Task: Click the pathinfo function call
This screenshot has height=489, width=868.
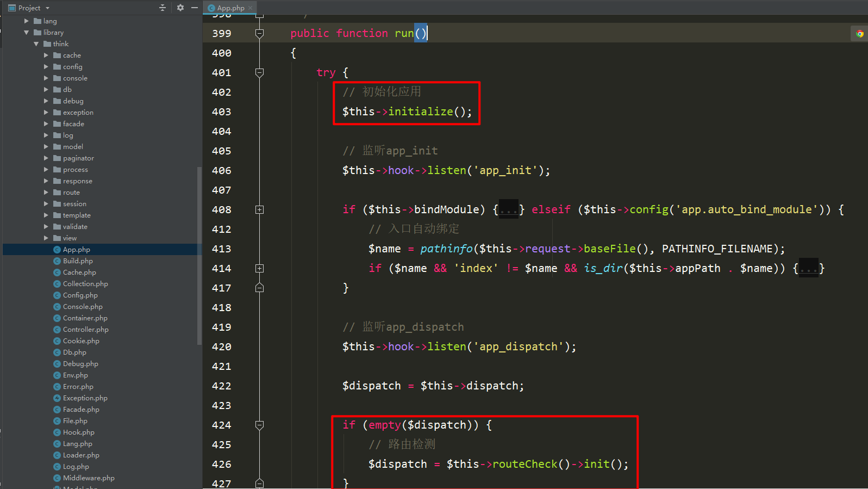Action: pos(446,249)
